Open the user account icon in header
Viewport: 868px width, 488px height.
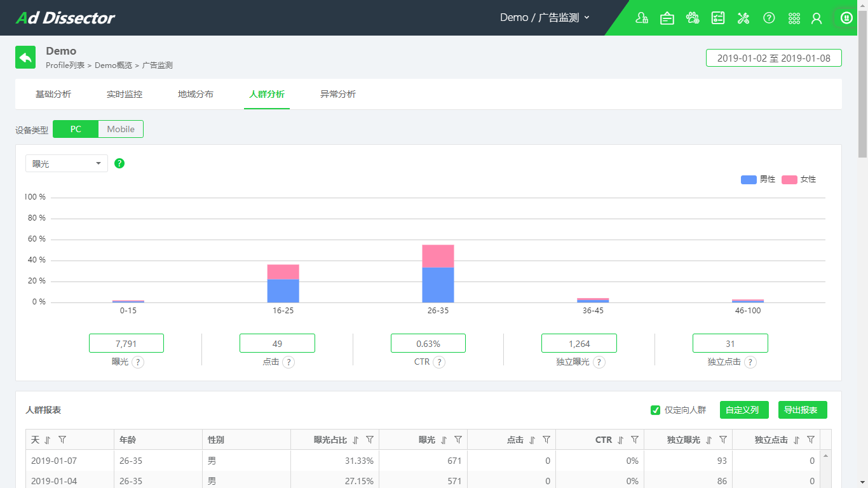click(817, 18)
